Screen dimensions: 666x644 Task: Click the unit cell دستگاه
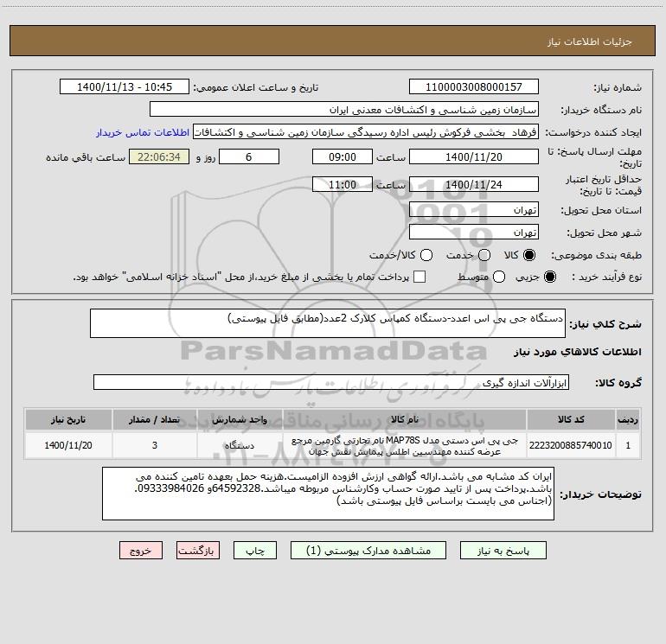click(x=240, y=445)
